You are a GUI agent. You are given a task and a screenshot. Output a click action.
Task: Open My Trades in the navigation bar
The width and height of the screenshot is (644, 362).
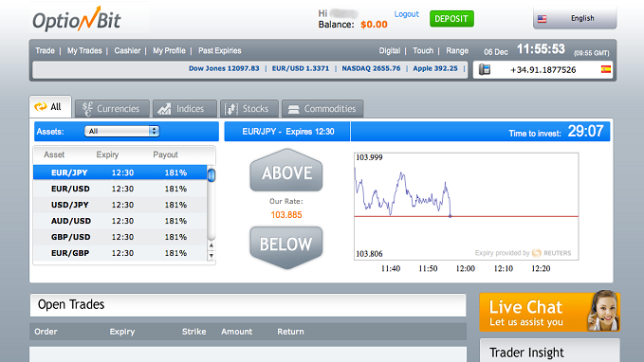pyautogui.click(x=84, y=51)
